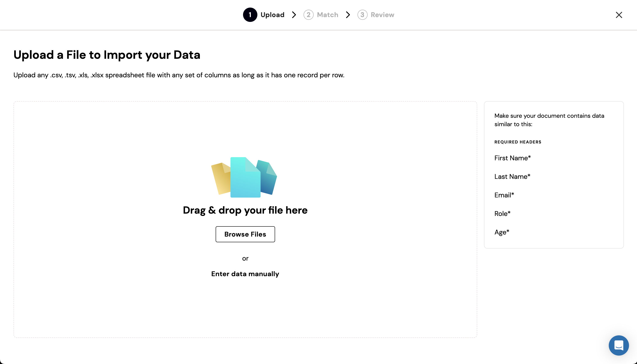This screenshot has height=364, width=637.
Task: Open Enter data manually
Action: (x=245, y=274)
